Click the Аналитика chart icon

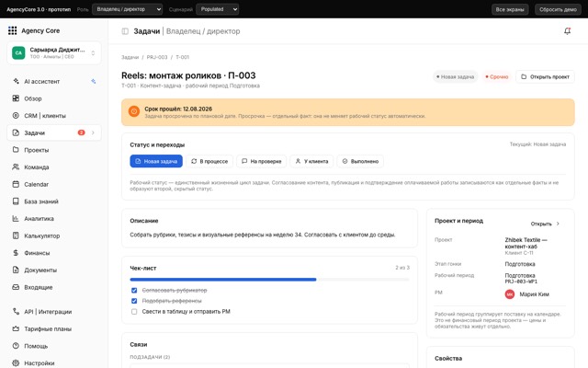point(16,219)
